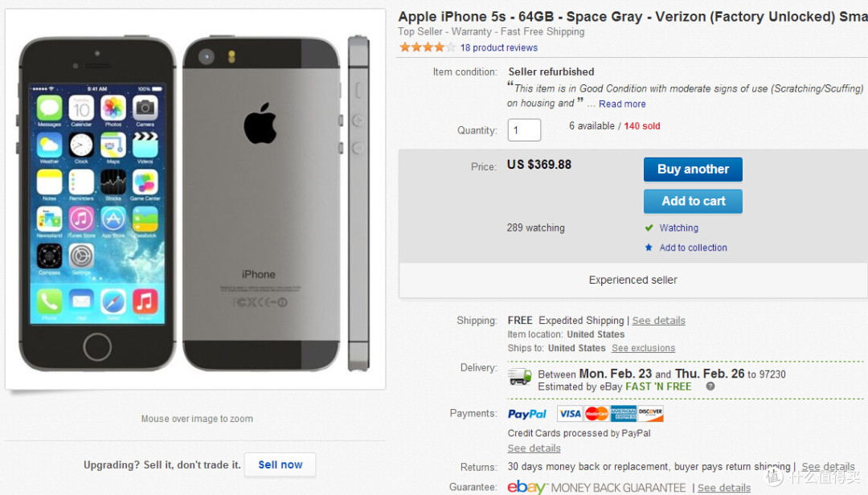Click the Buy another button
Image resolution: width=868 pixels, height=495 pixels.
click(x=693, y=170)
